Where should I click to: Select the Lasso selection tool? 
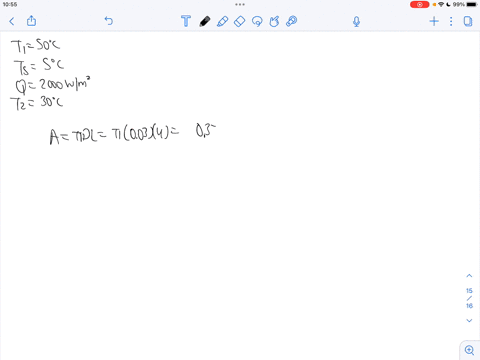click(x=257, y=21)
